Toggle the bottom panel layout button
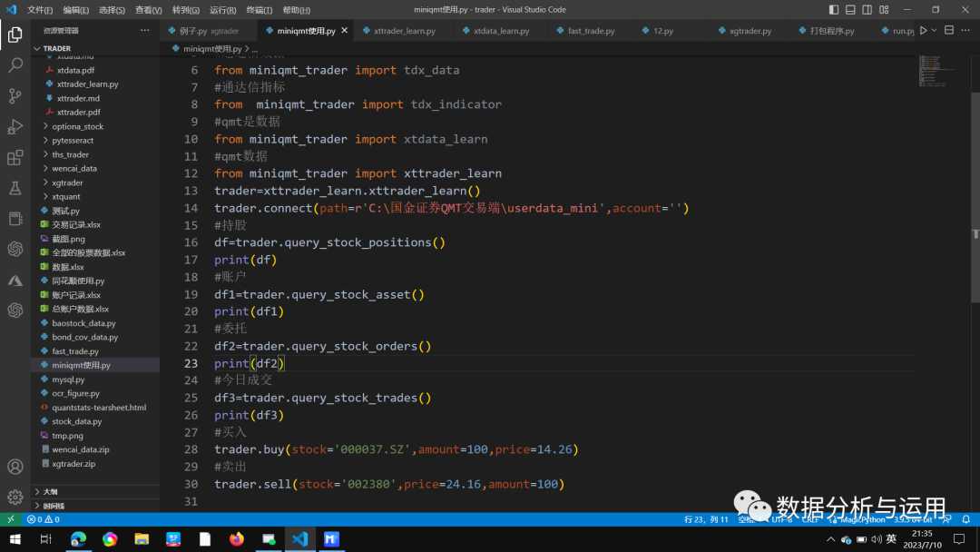This screenshot has height=552, width=980. [850, 9]
